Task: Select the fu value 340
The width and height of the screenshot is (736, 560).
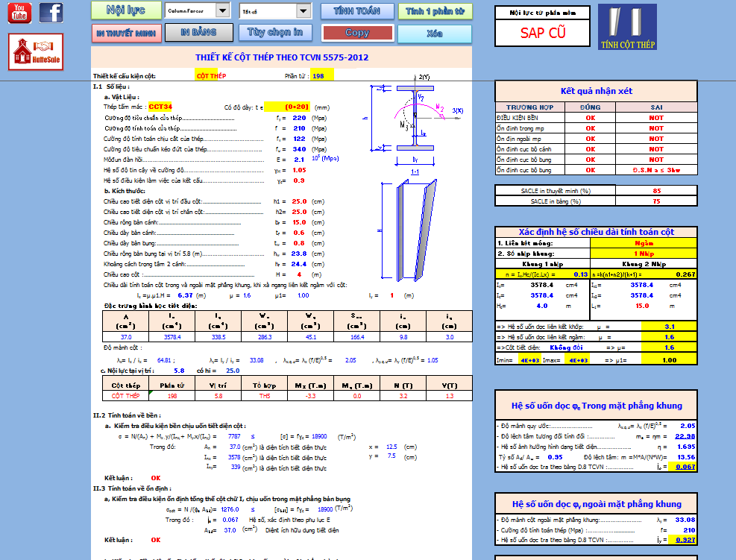Action: point(299,149)
